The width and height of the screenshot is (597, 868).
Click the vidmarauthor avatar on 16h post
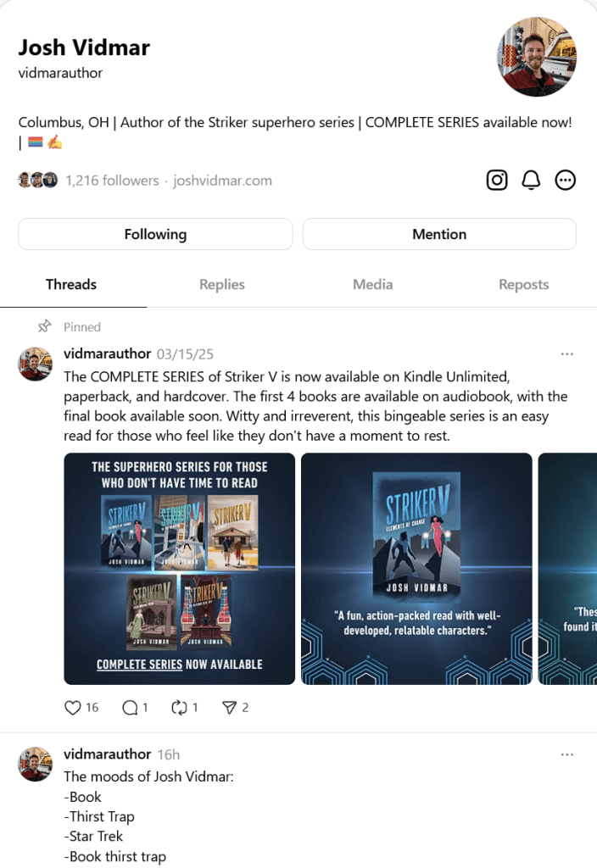[36, 764]
